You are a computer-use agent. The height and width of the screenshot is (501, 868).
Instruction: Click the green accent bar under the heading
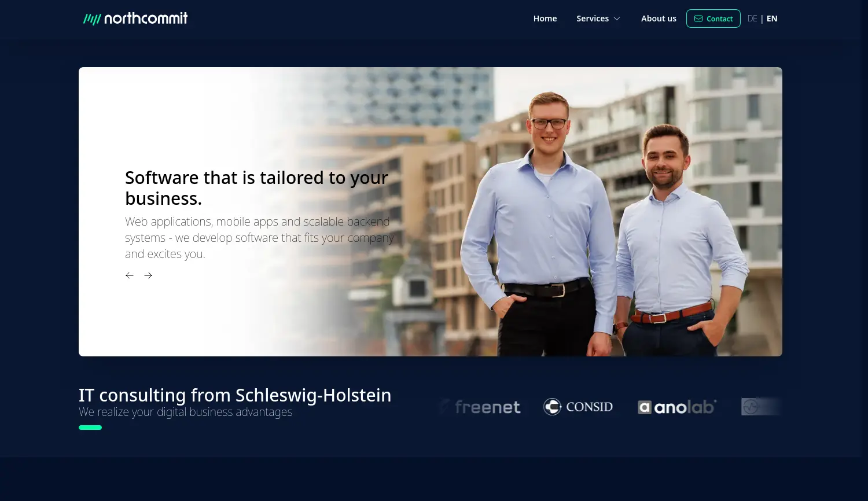point(90,428)
